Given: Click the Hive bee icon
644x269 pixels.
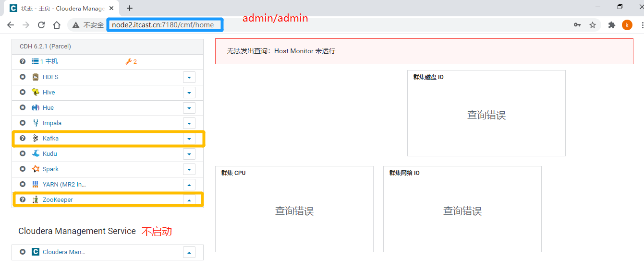Looking at the screenshot, I should click(x=35, y=93).
